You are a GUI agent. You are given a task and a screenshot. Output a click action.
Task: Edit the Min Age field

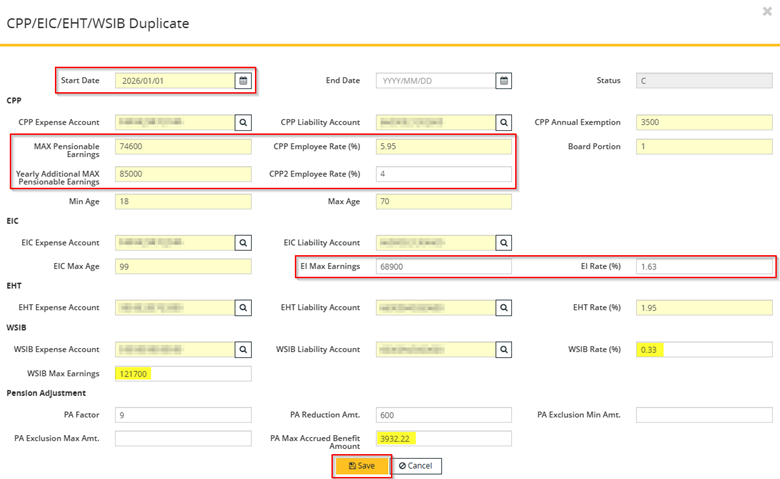tap(183, 201)
